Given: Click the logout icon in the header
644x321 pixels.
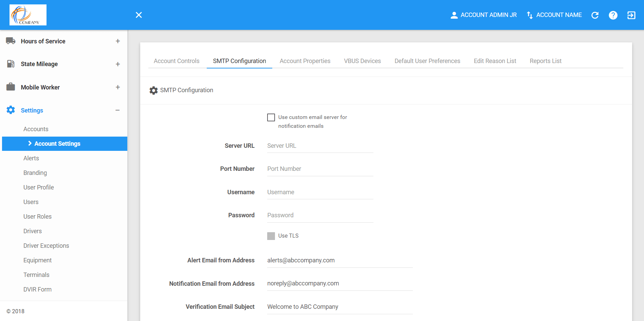Looking at the screenshot, I should (631, 15).
